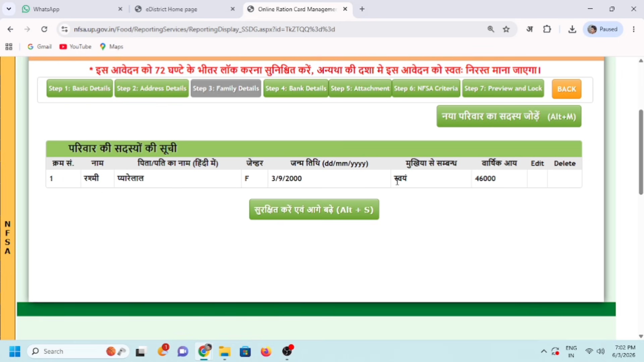Viewport: 644px width, 362px height.
Task: Open Task View on the taskbar
Action: [141, 352]
